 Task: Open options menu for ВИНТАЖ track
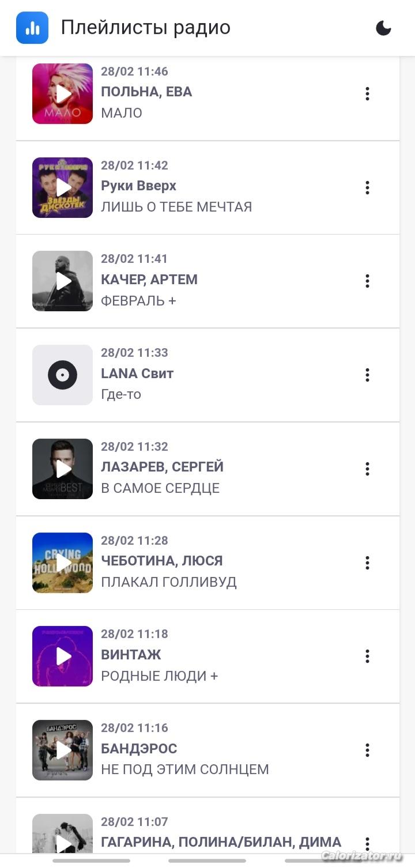tap(367, 656)
